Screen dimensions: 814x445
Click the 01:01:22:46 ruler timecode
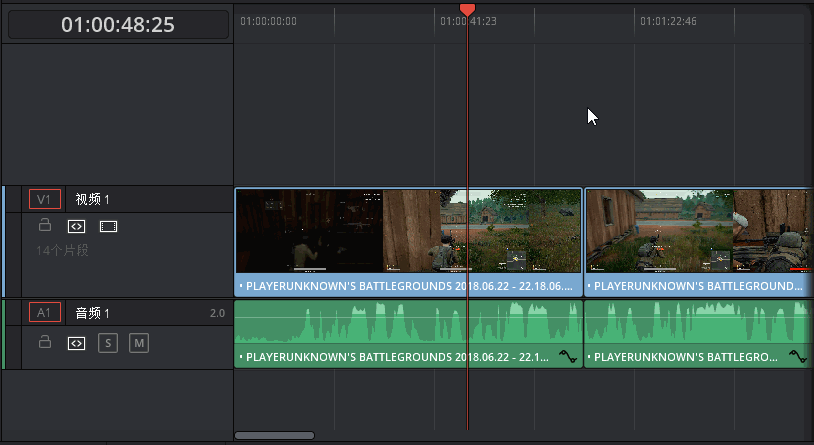[668, 21]
